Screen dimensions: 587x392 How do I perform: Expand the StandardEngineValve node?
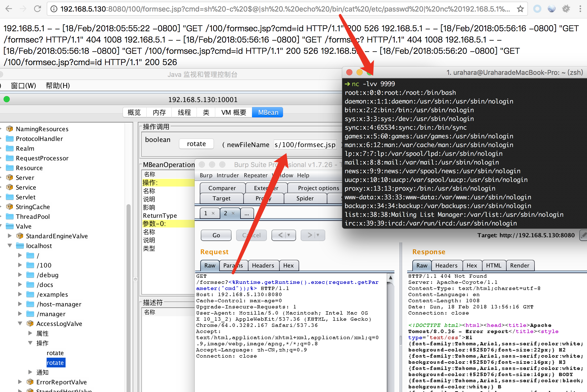point(10,236)
